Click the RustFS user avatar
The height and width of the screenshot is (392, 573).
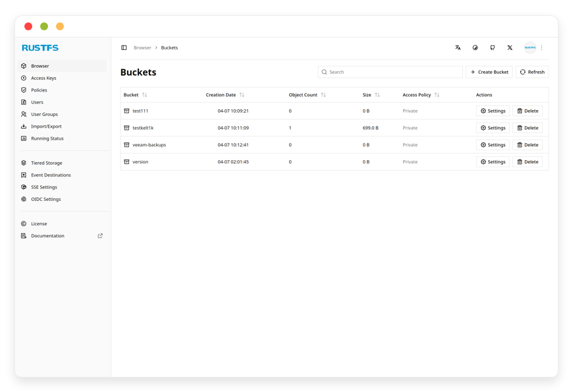[530, 47]
